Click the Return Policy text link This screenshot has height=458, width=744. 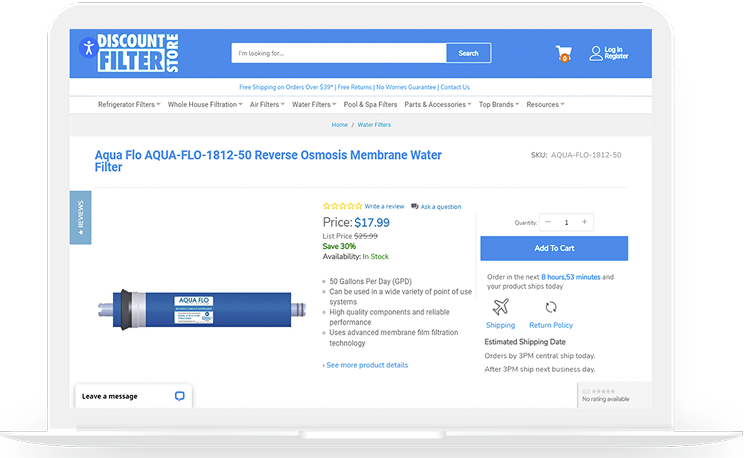coord(551,325)
